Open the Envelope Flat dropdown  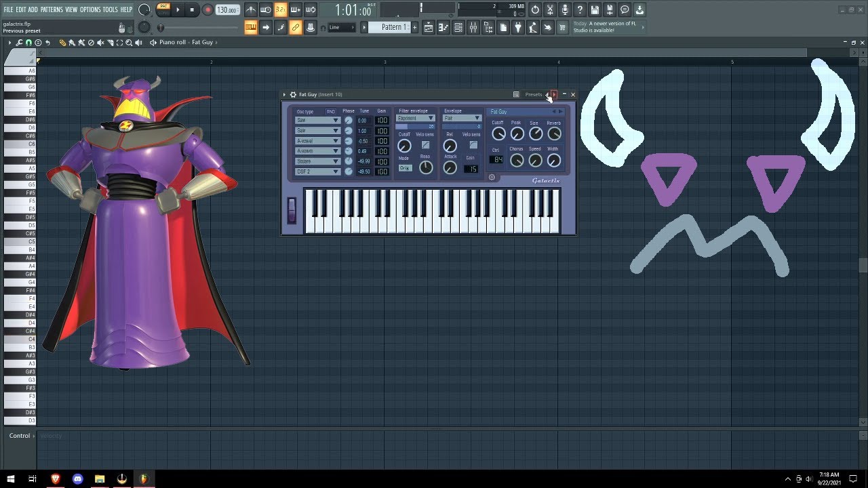click(462, 118)
